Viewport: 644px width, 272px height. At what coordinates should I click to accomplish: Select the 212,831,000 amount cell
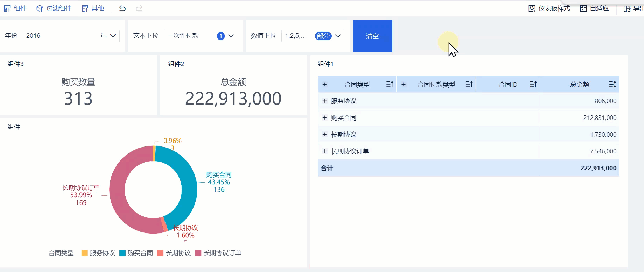point(580,118)
